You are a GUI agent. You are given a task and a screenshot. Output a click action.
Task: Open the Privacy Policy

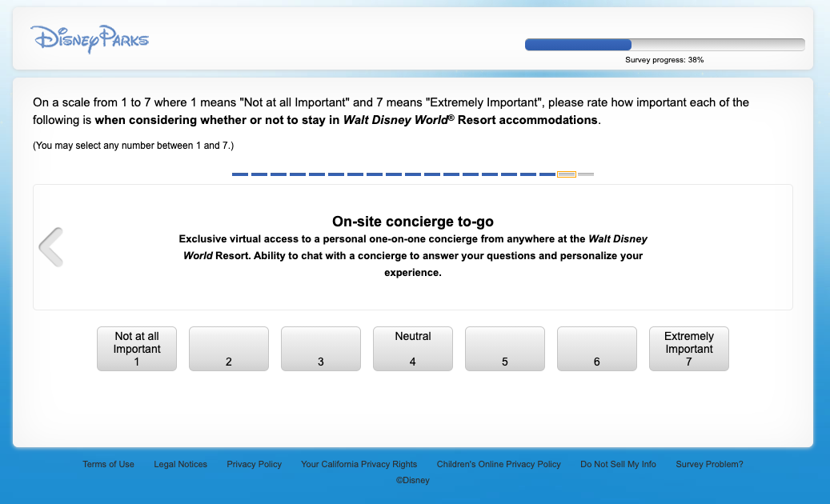pyautogui.click(x=254, y=464)
